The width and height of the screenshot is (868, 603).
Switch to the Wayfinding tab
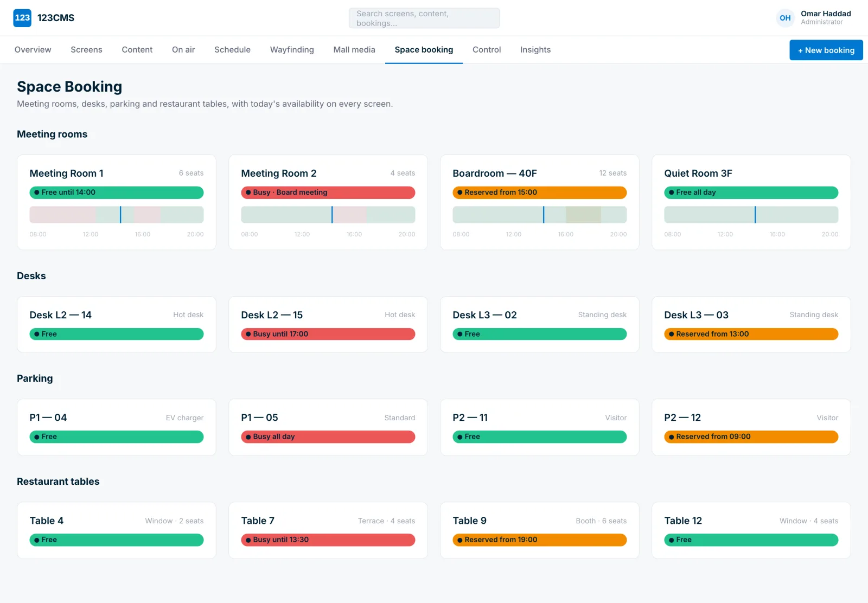pos(292,50)
